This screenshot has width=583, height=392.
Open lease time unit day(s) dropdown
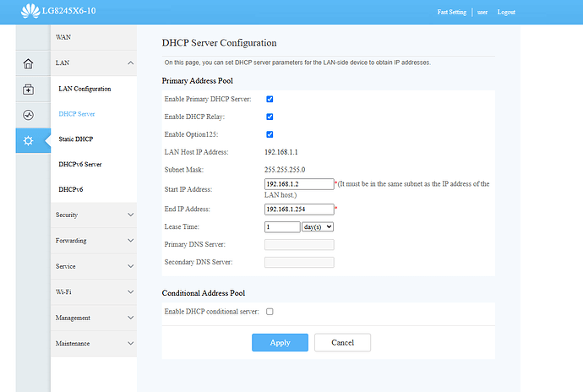(318, 227)
